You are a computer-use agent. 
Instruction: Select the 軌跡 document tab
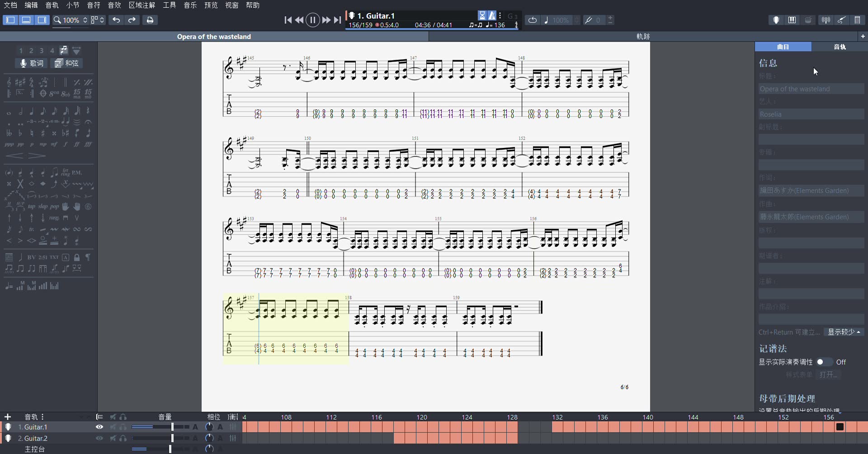click(x=643, y=37)
